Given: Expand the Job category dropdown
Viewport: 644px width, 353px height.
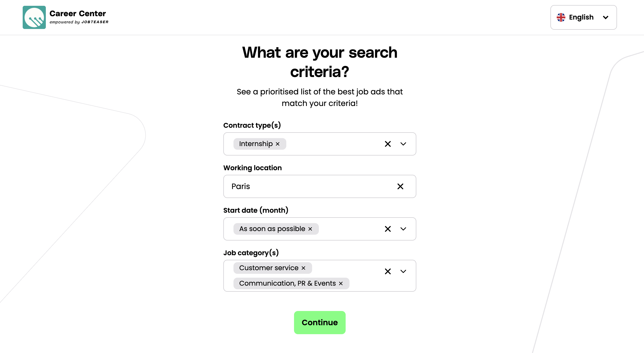Looking at the screenshot, I should click(x=403, y=271).
